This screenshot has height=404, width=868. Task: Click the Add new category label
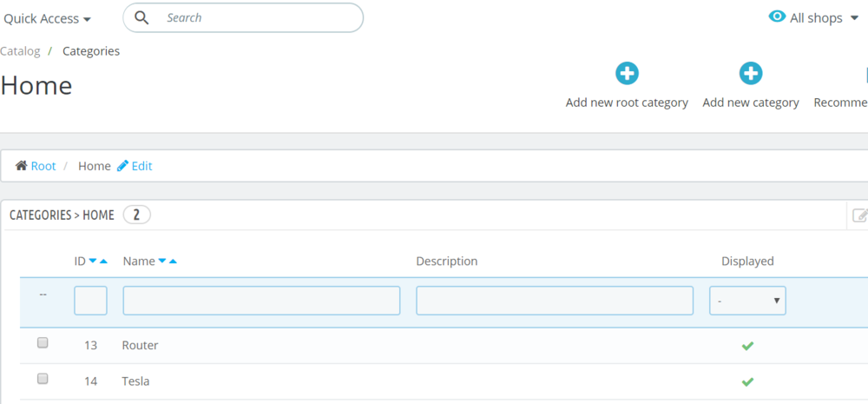click(x=751, y=103)
